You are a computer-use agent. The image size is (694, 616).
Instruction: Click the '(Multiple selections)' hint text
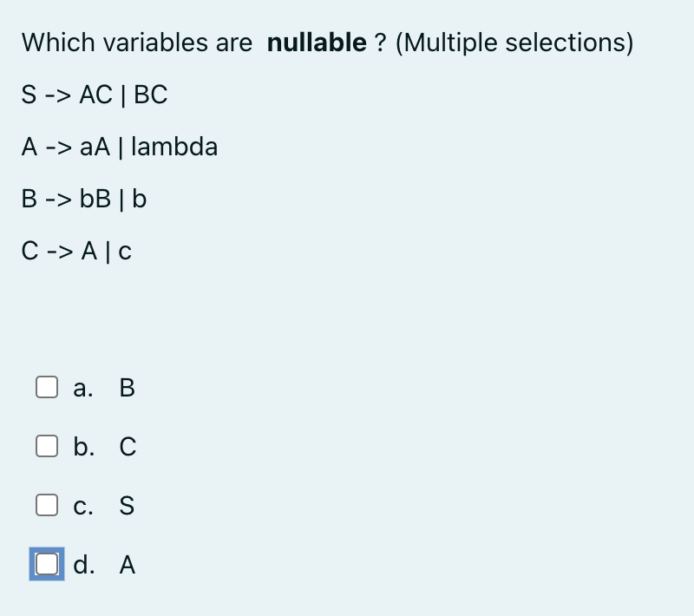coord(514,43)
